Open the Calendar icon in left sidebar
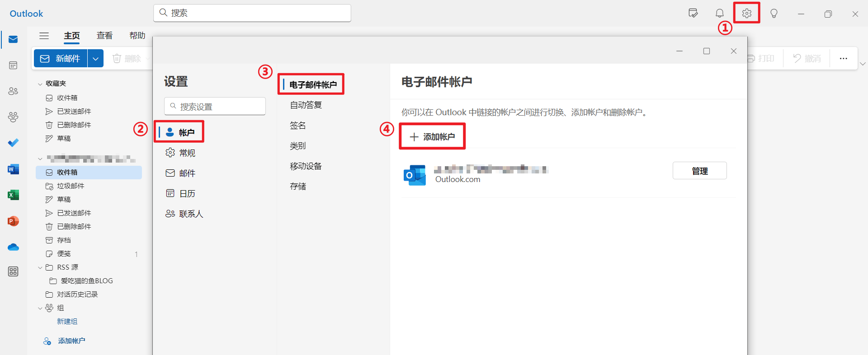 tap(13, 65)
